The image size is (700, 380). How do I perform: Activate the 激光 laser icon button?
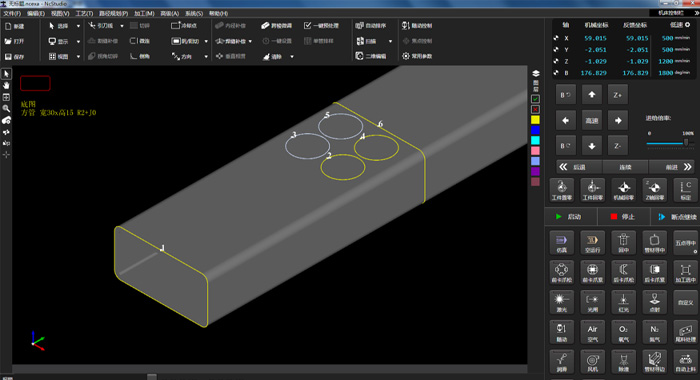pyautogui.click(x=561, y=301)
